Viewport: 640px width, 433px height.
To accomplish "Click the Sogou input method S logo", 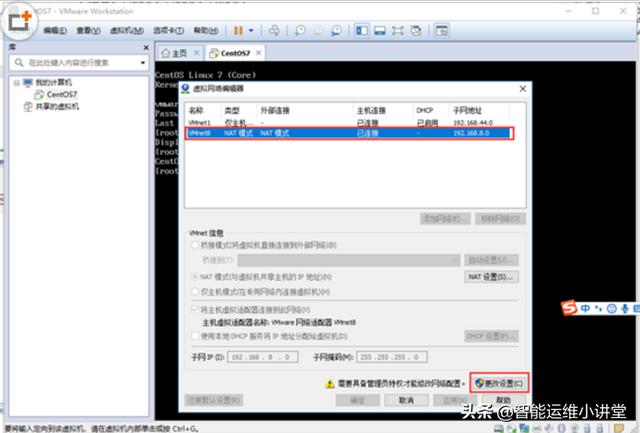I will [569, 308].
